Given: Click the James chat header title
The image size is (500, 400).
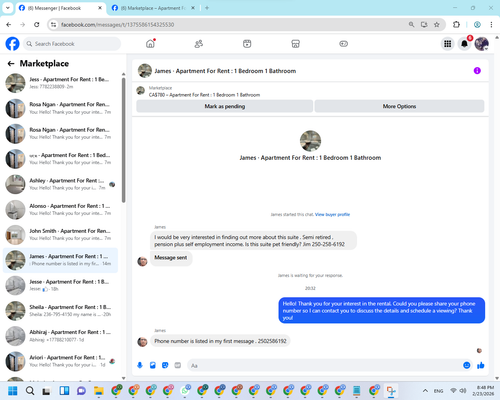Looking at the screenshot, I should pyautogui.click(x=225, y=71).
